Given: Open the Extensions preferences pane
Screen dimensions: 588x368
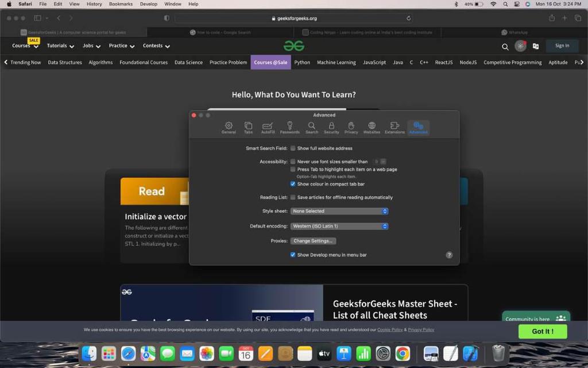Looking at the screenshot, I should pos(394,128).
